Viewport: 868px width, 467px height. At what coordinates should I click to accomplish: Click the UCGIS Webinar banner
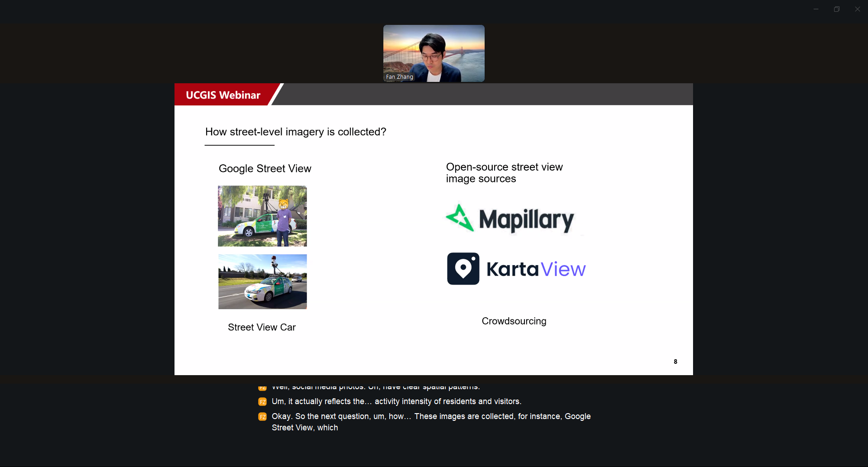(x=223, y=95)
